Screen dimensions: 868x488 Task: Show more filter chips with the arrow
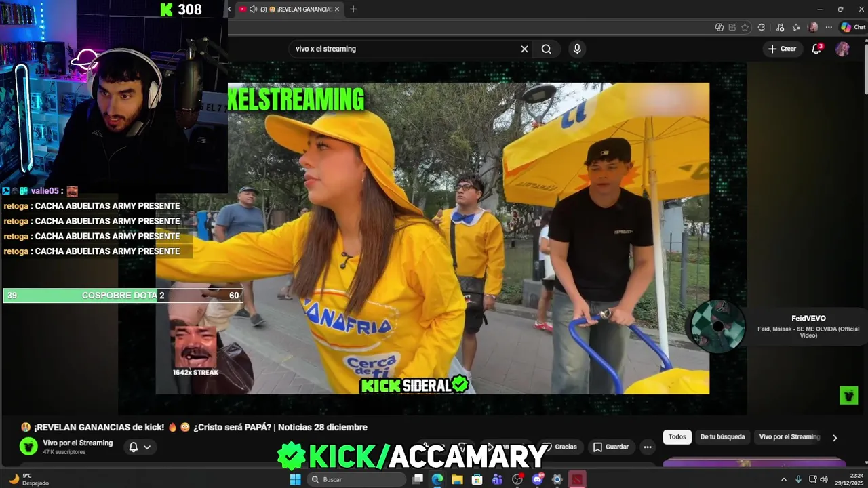(835, 438)
